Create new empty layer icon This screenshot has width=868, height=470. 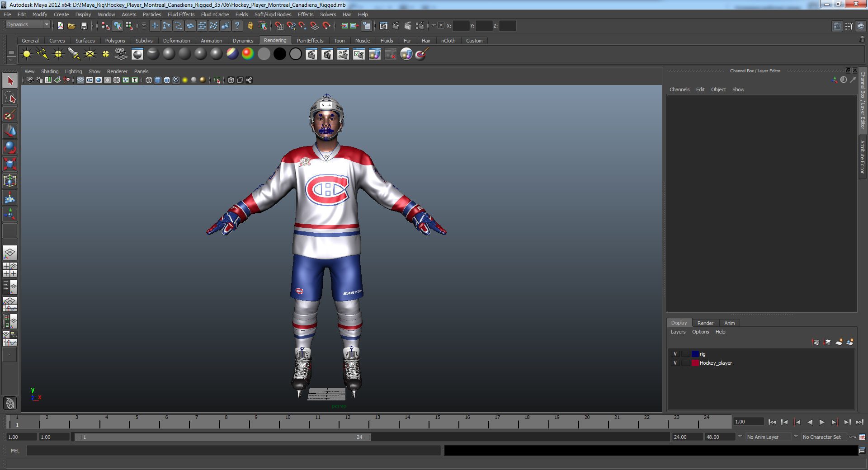click(839, 342)
